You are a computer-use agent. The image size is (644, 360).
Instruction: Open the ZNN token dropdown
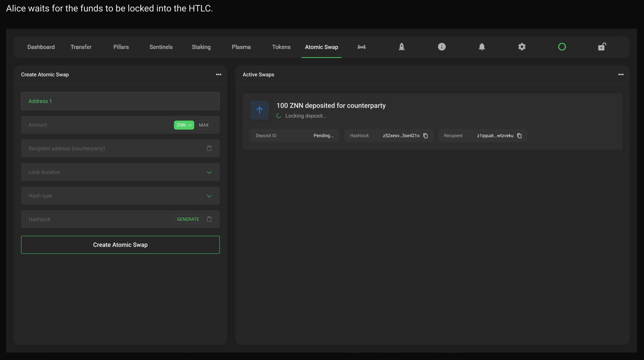[184, 125]
